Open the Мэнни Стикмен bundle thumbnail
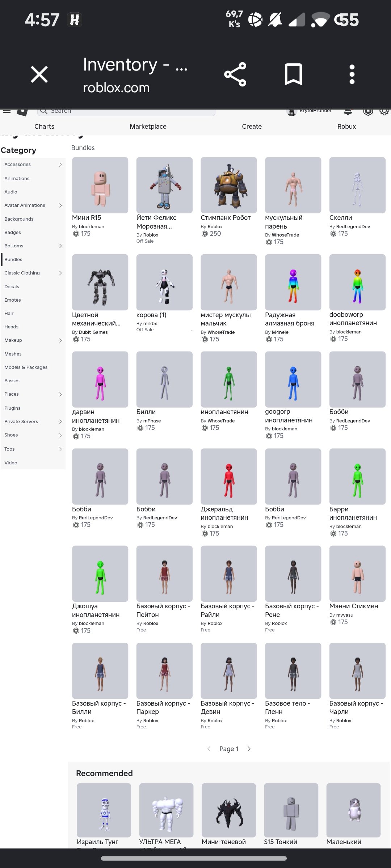 point(357,574)
